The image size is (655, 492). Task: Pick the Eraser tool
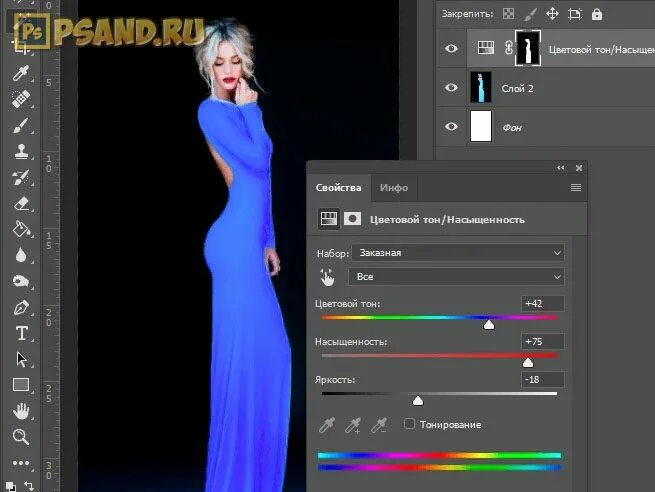click(x=20, y=203)
